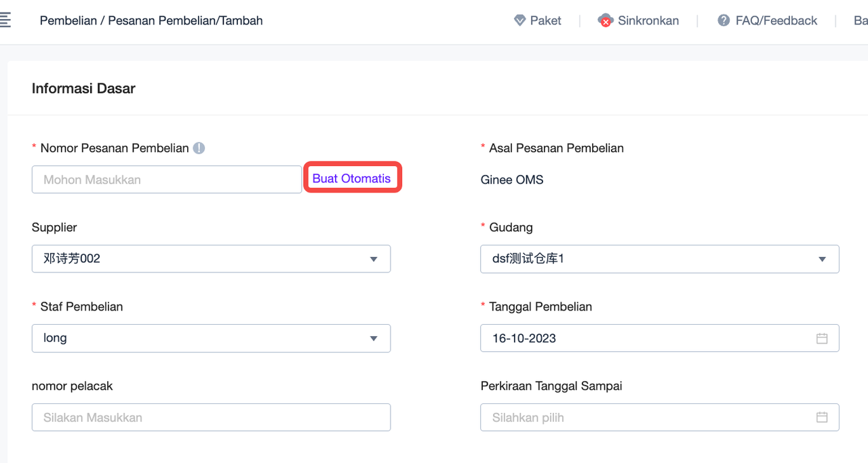Viewport: 868px width, 463px height.
Task: Click Perkiraan Tanggal Sampai date field
Action: [644, 418]
